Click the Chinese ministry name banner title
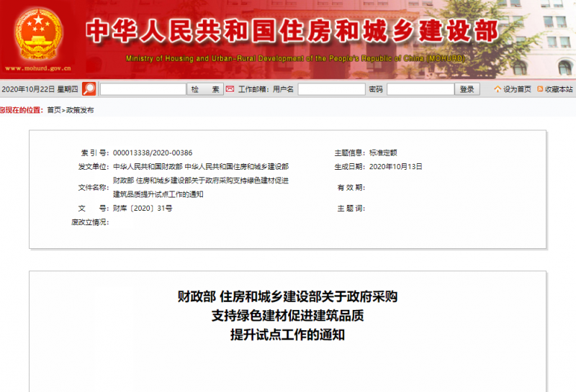 point(292,30)
